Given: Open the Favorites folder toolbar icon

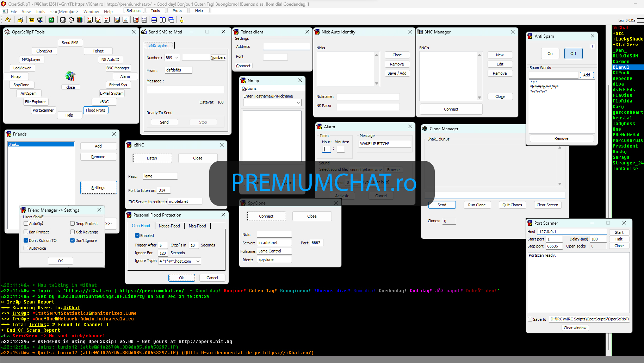Looking at the screenshot, I should coord(31,20).
